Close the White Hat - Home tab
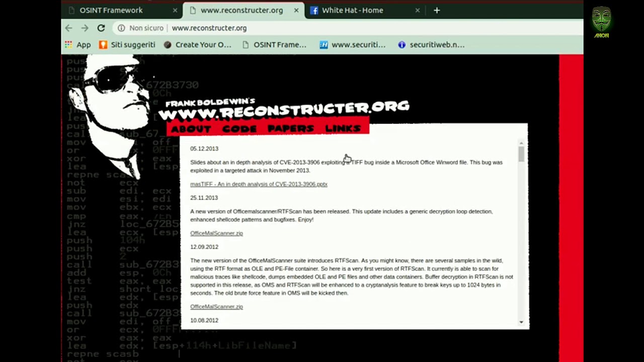 [x=417, y=10]
